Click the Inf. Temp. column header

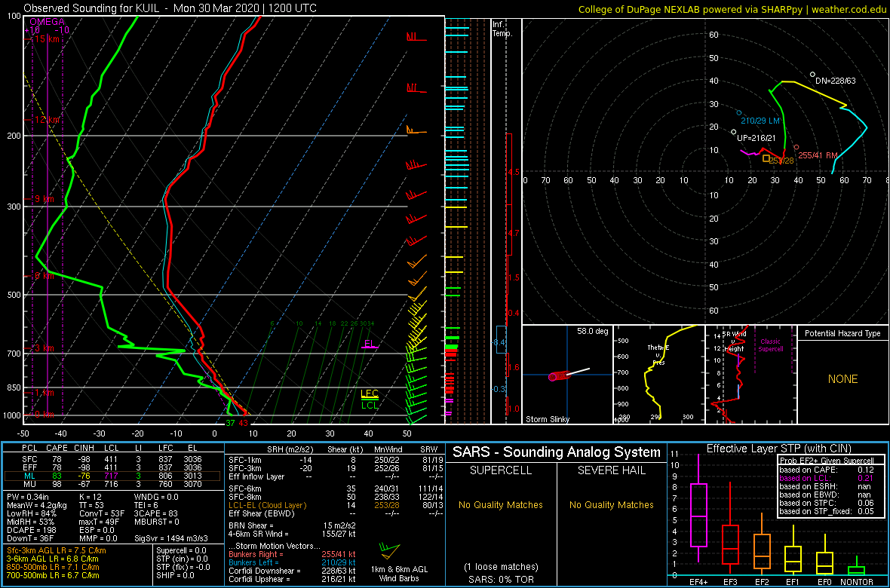pos(502,29)
